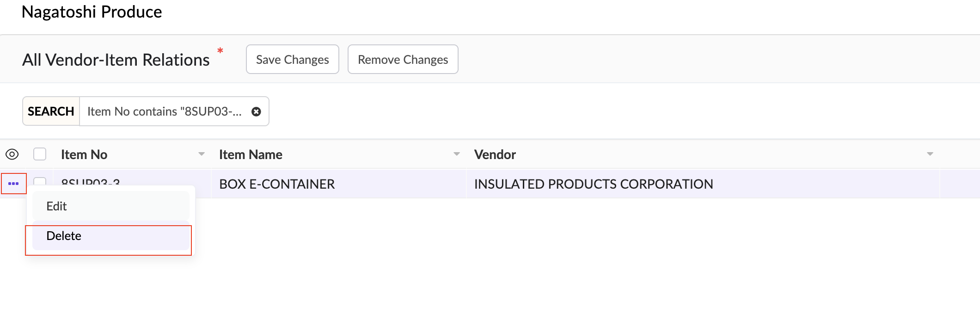980x320 pixels.
Task: Select the BOX E-CONTAINER cell
Action: 277,184
